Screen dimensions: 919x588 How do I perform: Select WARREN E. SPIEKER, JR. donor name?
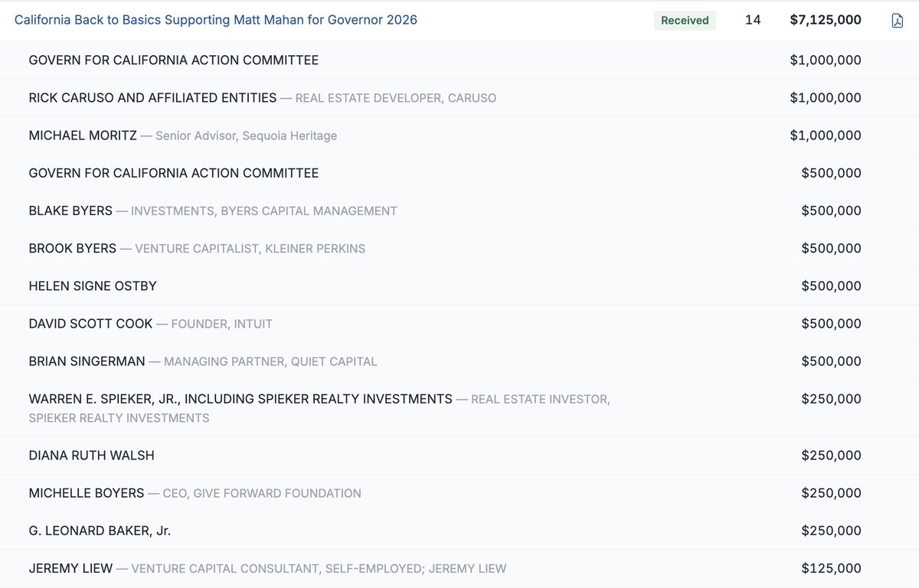pos(240,398)
